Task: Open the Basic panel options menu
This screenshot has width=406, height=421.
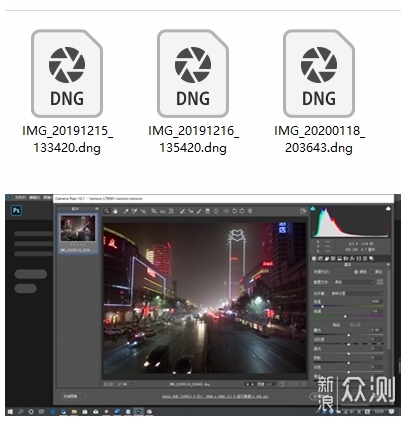Action: (x=388, y=265)
